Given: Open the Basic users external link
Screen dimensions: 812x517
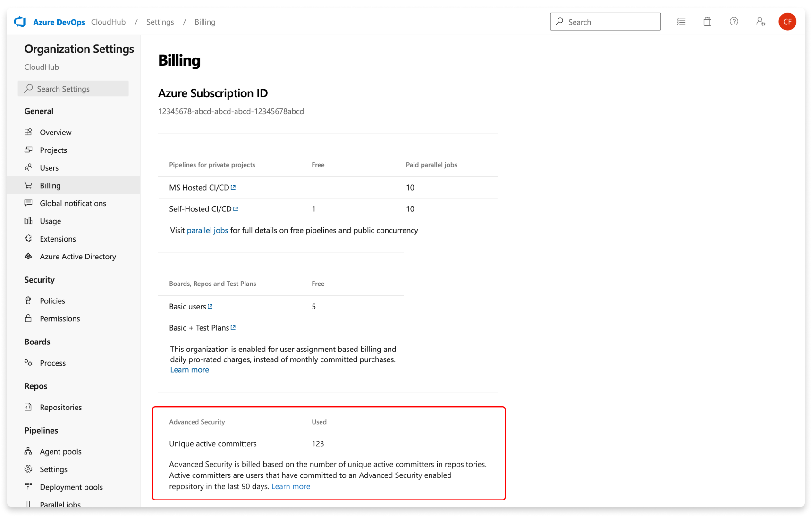Looking at the screenshot, I should 211,306.
